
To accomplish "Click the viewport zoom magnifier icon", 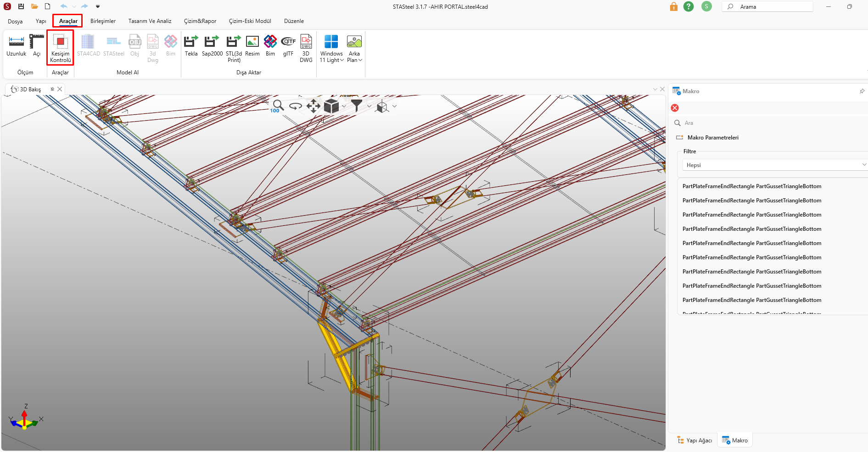I will pyautogui.click(x=278, y=106).
